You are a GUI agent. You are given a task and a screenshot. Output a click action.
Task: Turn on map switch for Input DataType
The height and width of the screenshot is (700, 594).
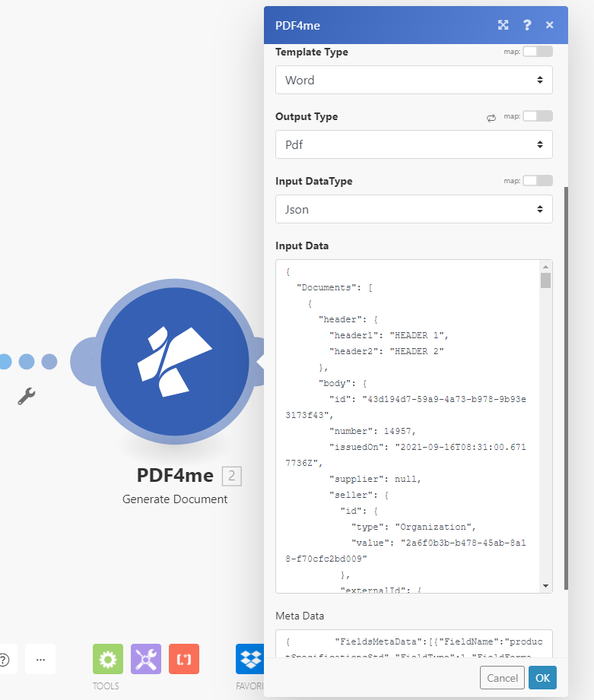coord(537,181)
